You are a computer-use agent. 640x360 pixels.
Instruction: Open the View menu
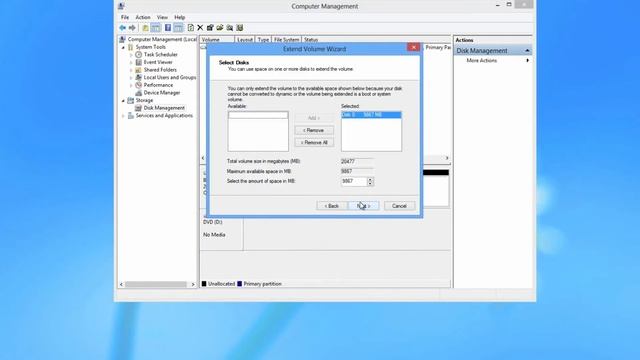162,17
